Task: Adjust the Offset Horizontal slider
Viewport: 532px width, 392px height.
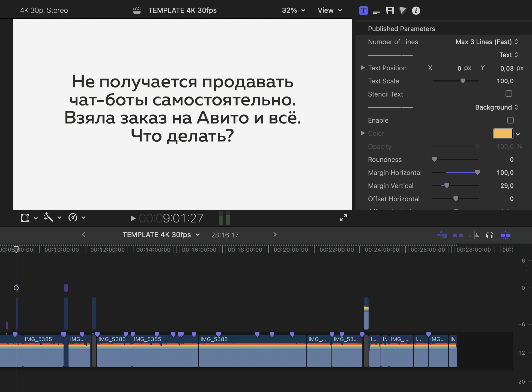Action: point(456,199)
